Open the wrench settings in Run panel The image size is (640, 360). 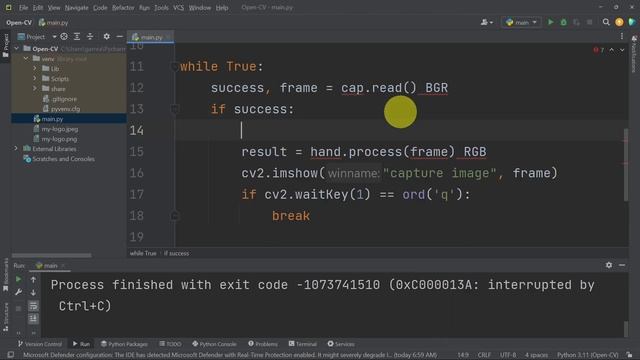pos(18,292)
